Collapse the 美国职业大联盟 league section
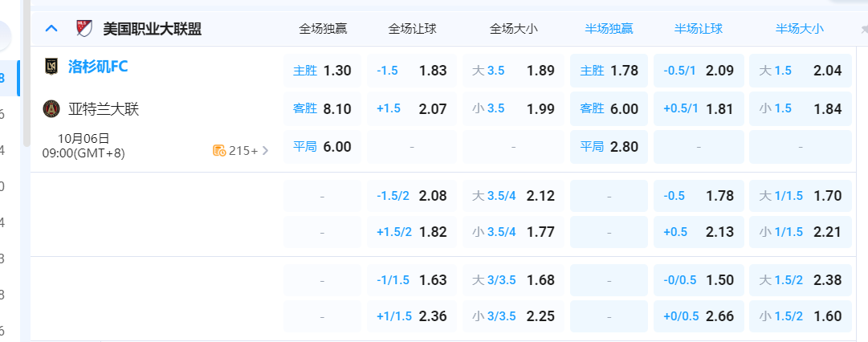 (x=51, y=29)
